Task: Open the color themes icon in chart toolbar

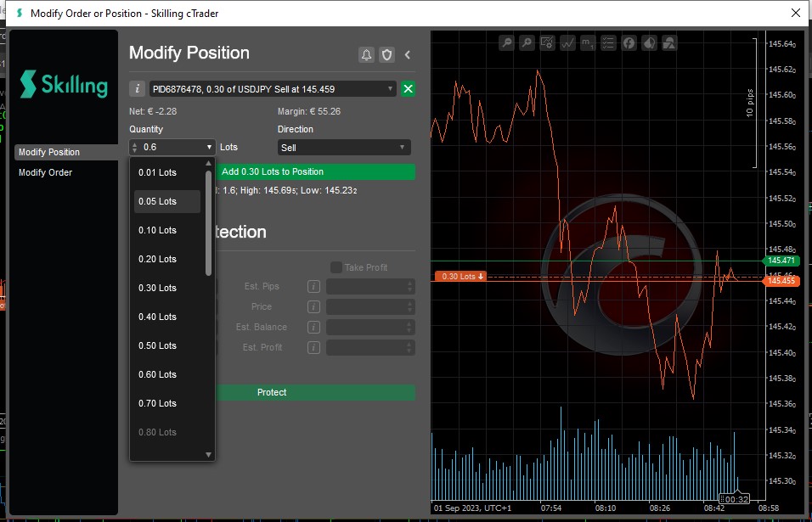Action: point(649,43)
